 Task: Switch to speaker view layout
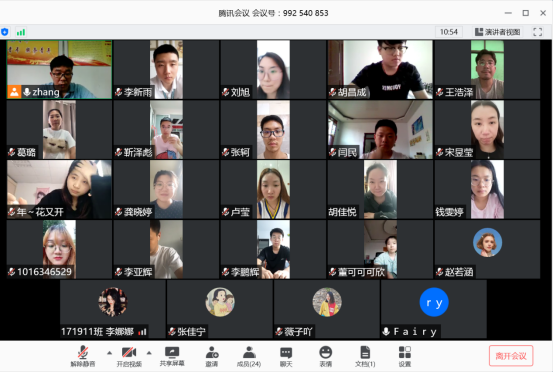tap(497, 32)
